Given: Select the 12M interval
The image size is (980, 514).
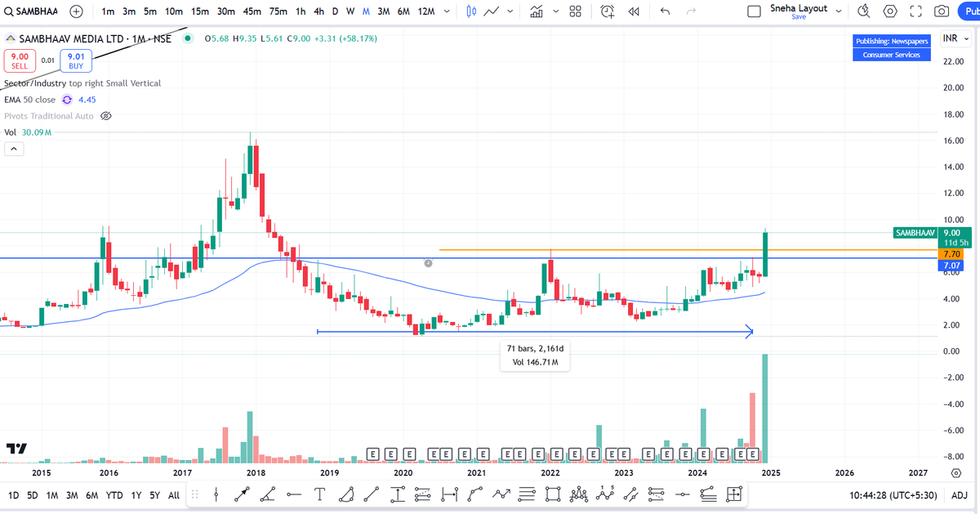Looking at the screenshot, I should click(425, 11).
